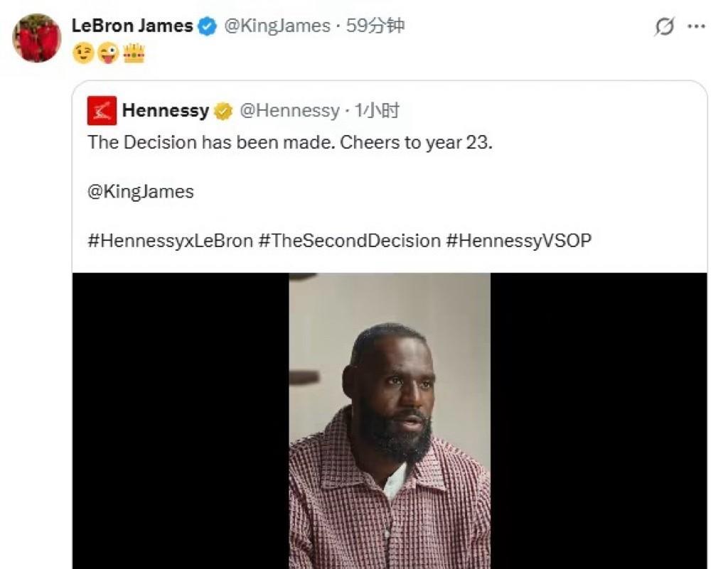Open the #HennessyVSOP hashtag
728x569 pixels.
coord(518,241)
